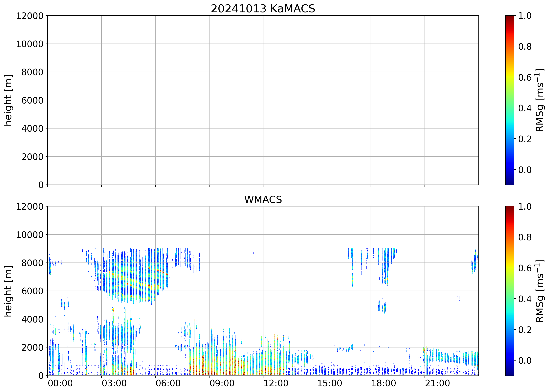550x392 pixels.
Task: Click the bottom panel colorbar
Action: [510, 291]
